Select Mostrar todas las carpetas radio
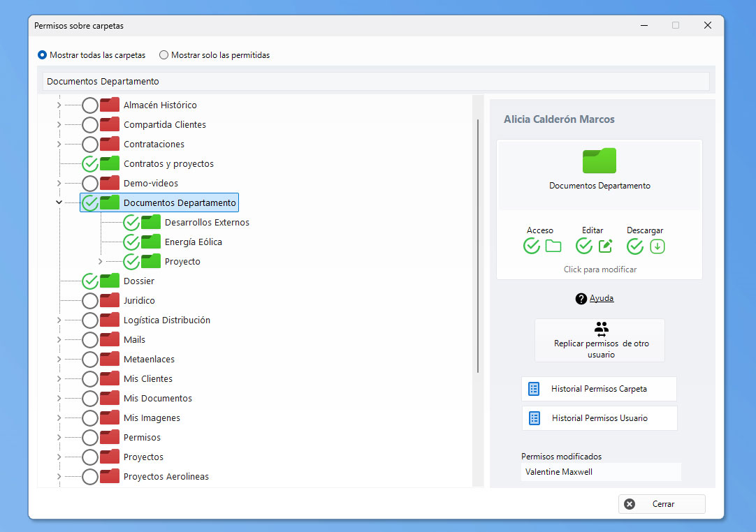 pos(43,55)
